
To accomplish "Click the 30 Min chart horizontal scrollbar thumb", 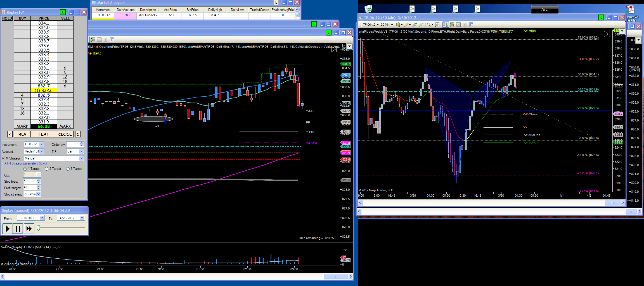I will [612, 203].
